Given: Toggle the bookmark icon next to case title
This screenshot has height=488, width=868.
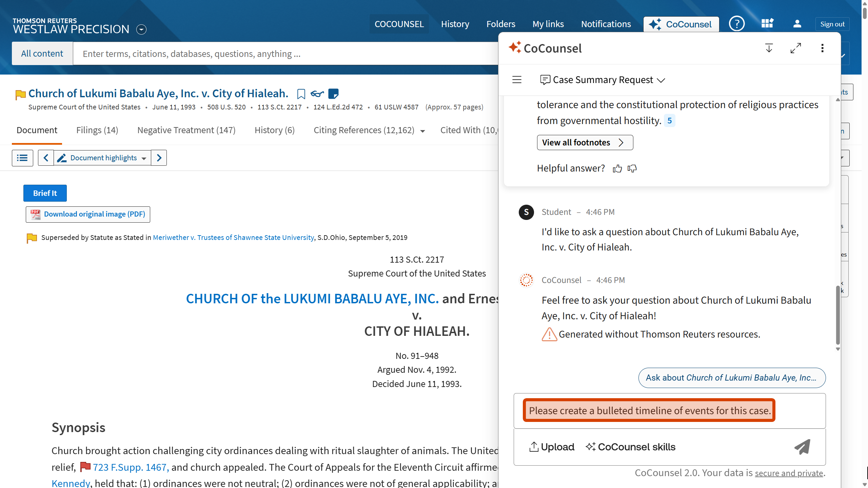Looking at the screenshot, I should (x=301, y=94).
